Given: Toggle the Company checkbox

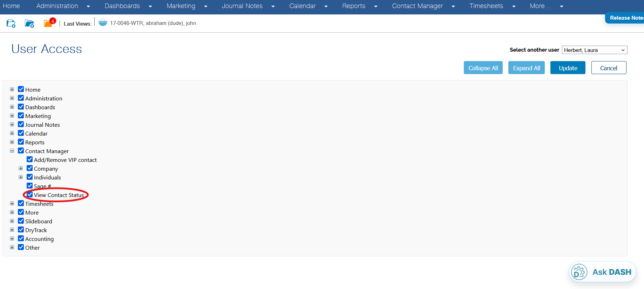Looking at the screenshot, I should [x=30, y=168].
